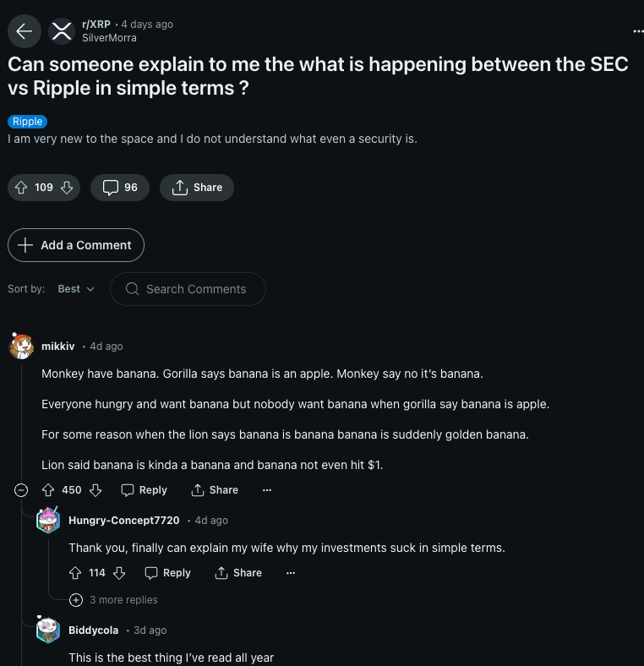Downvote the SEC vs Ripple post
The image size is (644, 666).
(x=67, y=188)
